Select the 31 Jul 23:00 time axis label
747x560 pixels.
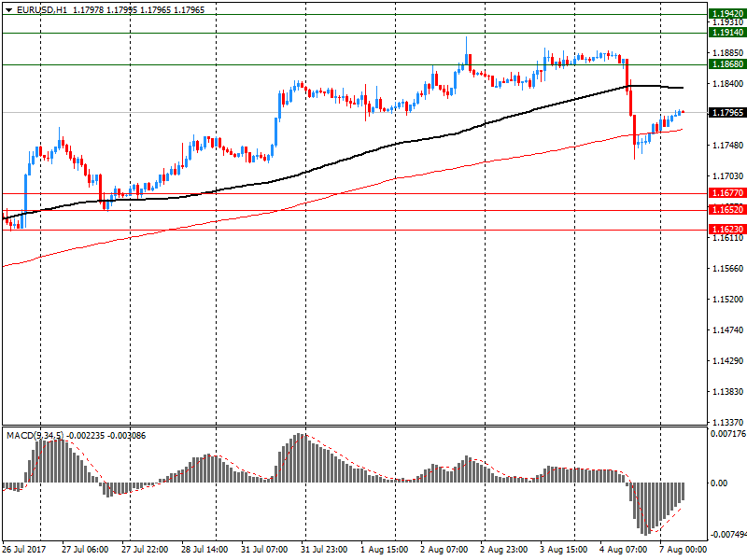click(x=324, y=550)
